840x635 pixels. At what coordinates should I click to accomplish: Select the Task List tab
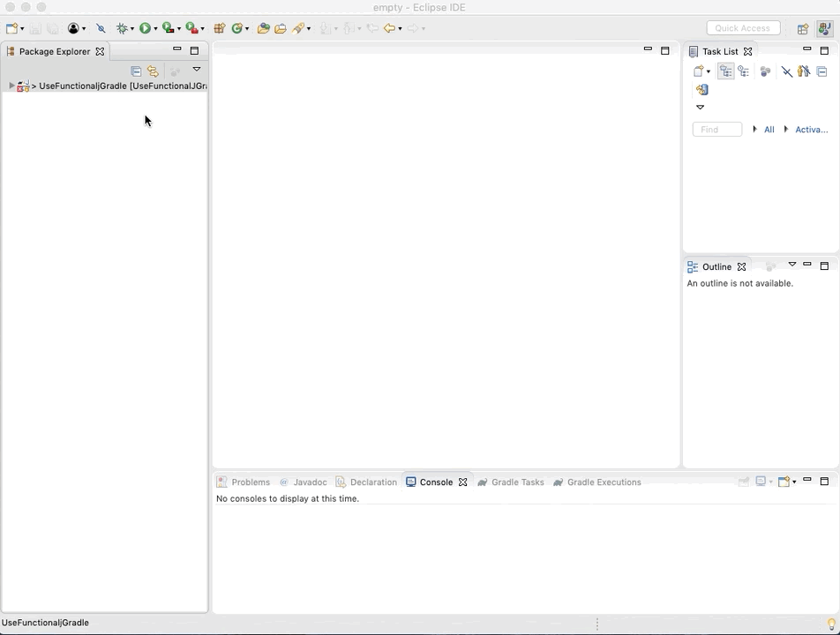720,51
